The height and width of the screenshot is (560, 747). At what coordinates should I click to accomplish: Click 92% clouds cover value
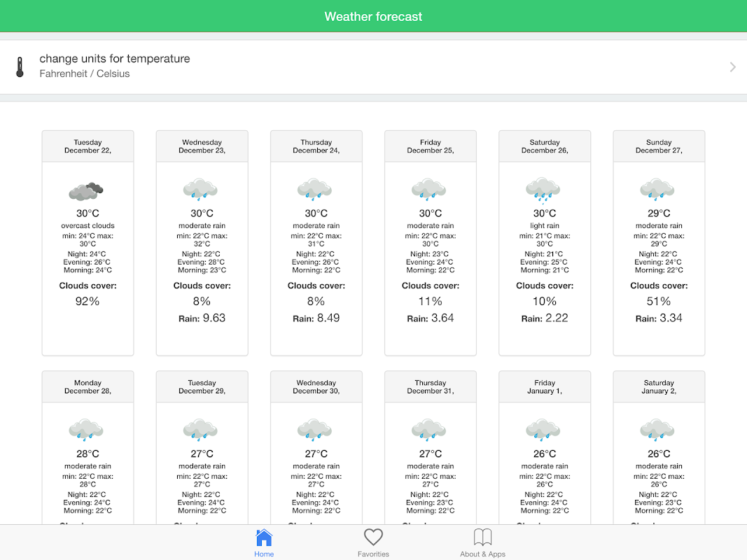tap(88, 301)
